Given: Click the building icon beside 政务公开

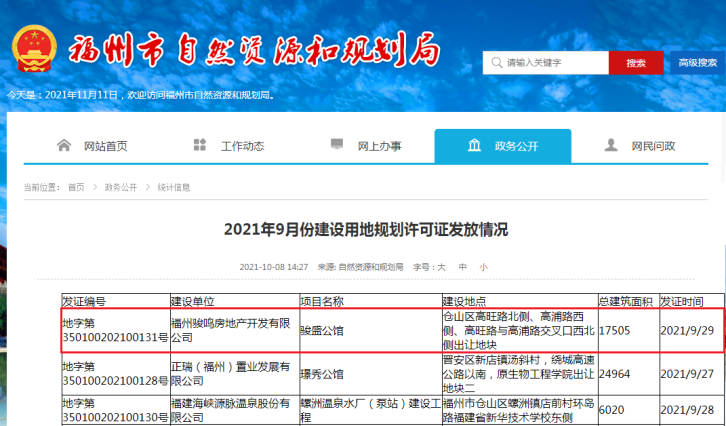Looking at the screenshot, I should click(474, 145).
